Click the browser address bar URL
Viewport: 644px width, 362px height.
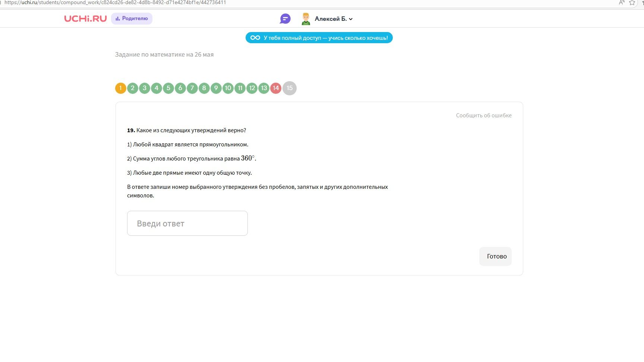pyautogui.click(x=115, y=3)
